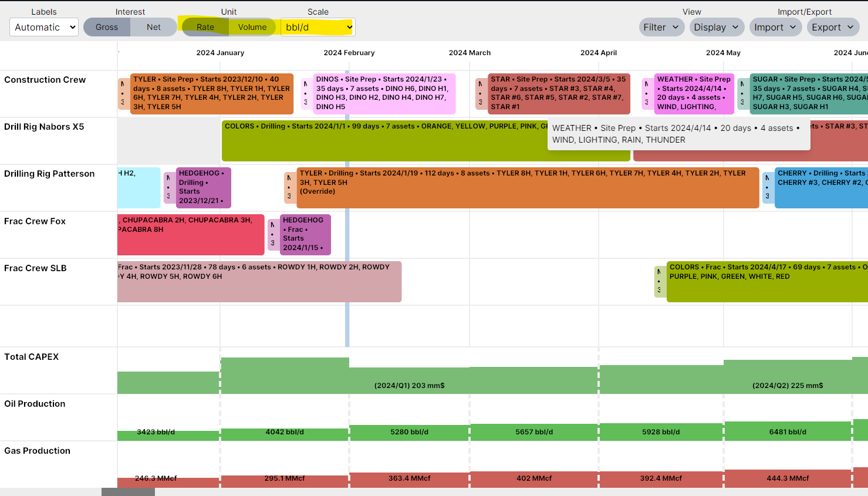
Task: Select the HEDGEHOG Frac task block
Action: 305,234
